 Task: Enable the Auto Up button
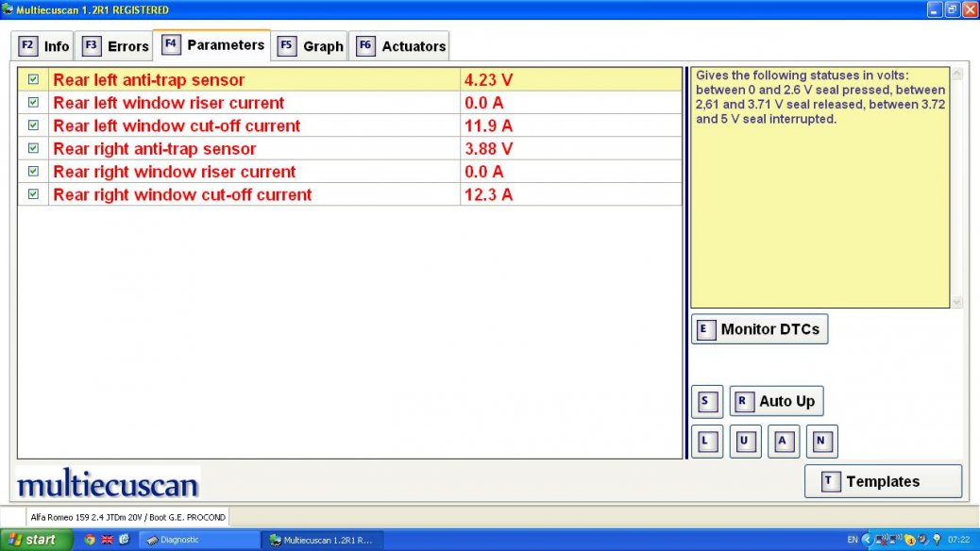(777, 401)
